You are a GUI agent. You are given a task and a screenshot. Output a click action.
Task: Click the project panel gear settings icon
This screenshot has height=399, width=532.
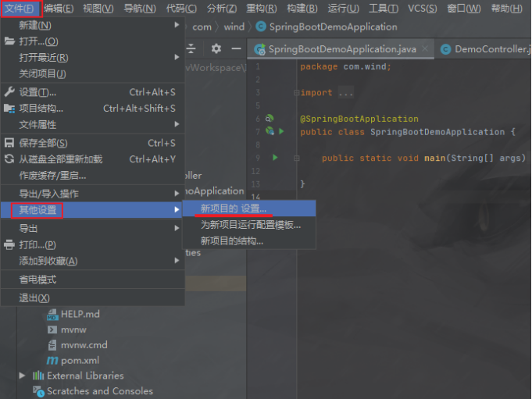point(216,49)
